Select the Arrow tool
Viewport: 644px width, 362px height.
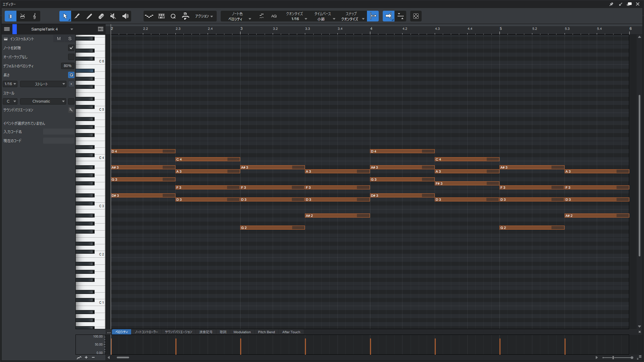click(65, 16)
